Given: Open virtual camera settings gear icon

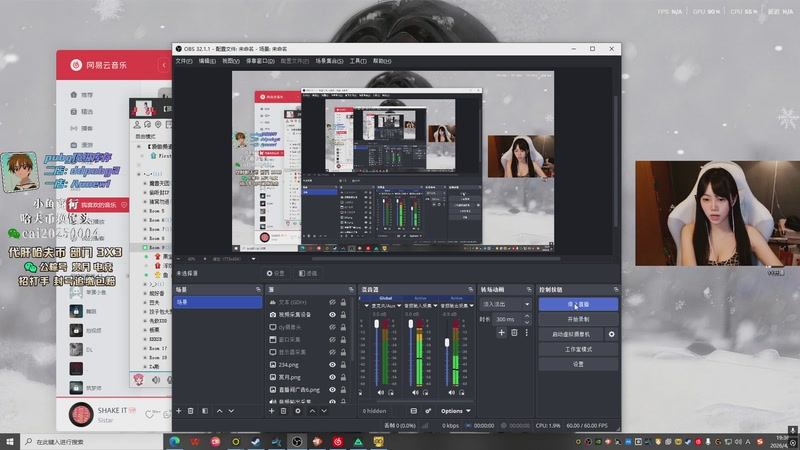Looking at the screenshot, I should point(611,334).
